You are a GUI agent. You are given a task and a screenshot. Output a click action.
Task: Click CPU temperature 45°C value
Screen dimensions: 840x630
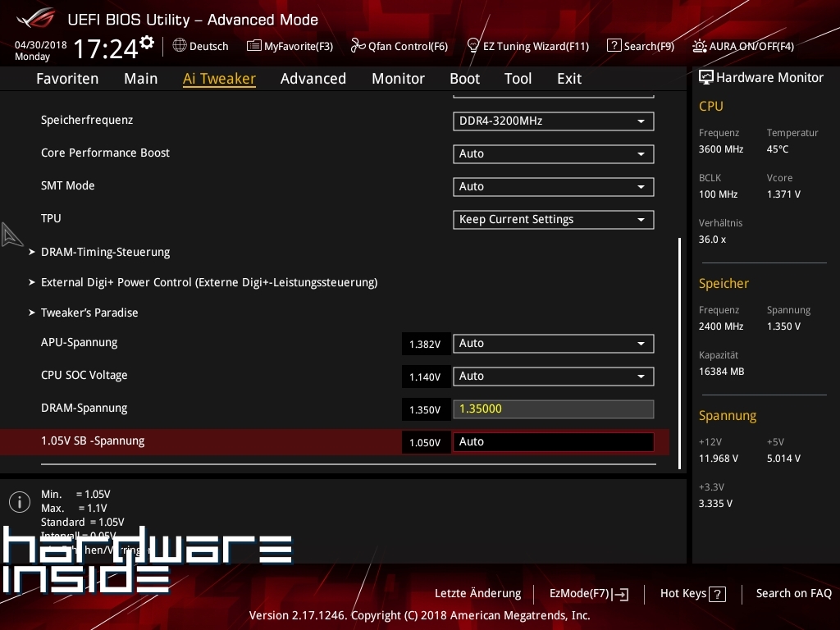coord(778,149)
